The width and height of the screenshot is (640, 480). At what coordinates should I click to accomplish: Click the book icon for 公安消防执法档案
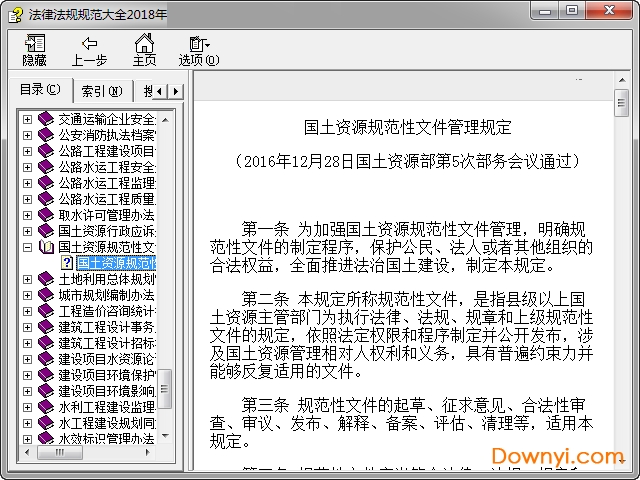(46, 135)
